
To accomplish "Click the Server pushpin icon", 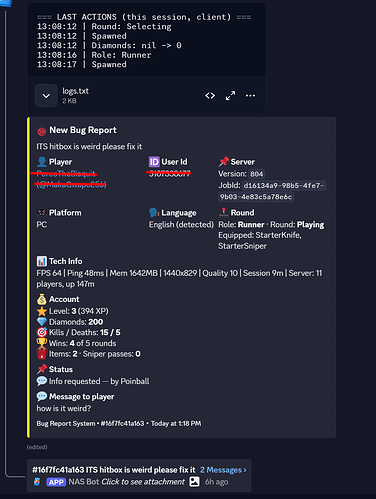I will (223, 162).
